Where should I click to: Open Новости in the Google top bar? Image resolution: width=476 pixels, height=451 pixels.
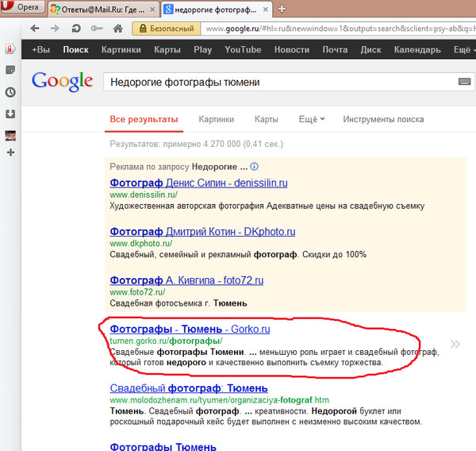[x=292, y=49]
